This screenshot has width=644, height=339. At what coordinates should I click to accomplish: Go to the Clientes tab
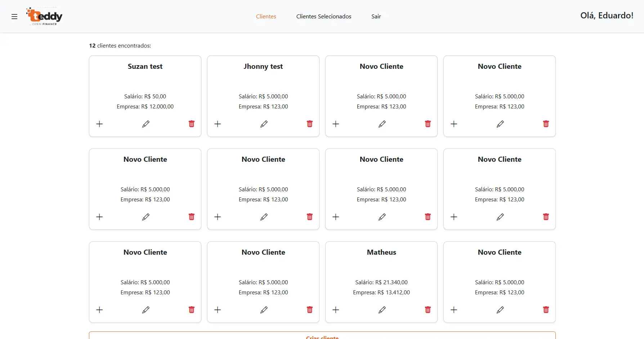click(x=266, y=17)
